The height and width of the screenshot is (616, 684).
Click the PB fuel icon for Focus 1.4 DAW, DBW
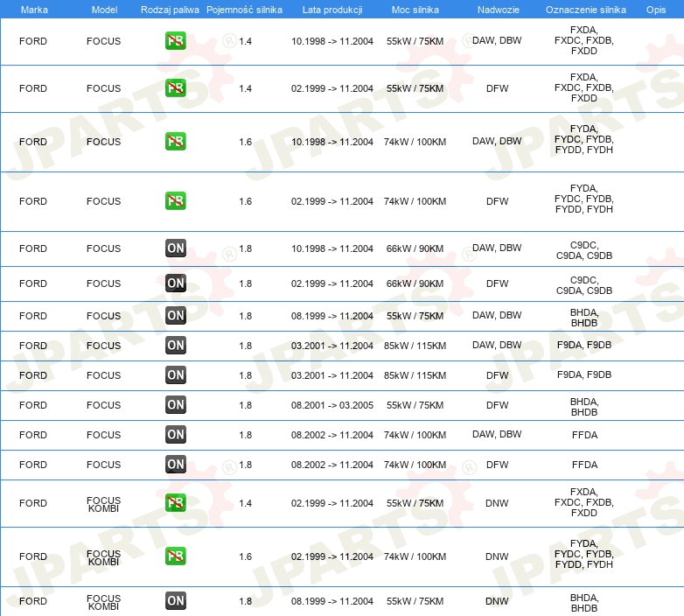coord(176,41)
